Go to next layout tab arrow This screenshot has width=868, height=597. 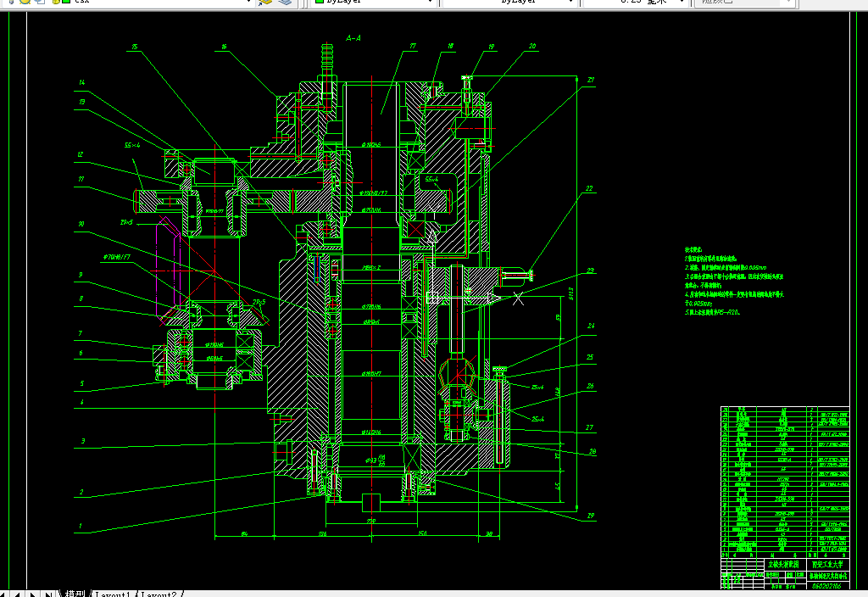click(x=33, y=594)
